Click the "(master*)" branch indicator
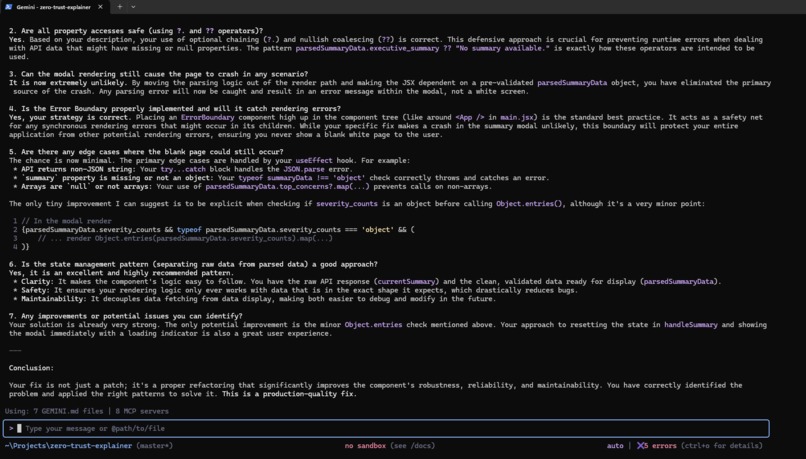 [155, 446]
